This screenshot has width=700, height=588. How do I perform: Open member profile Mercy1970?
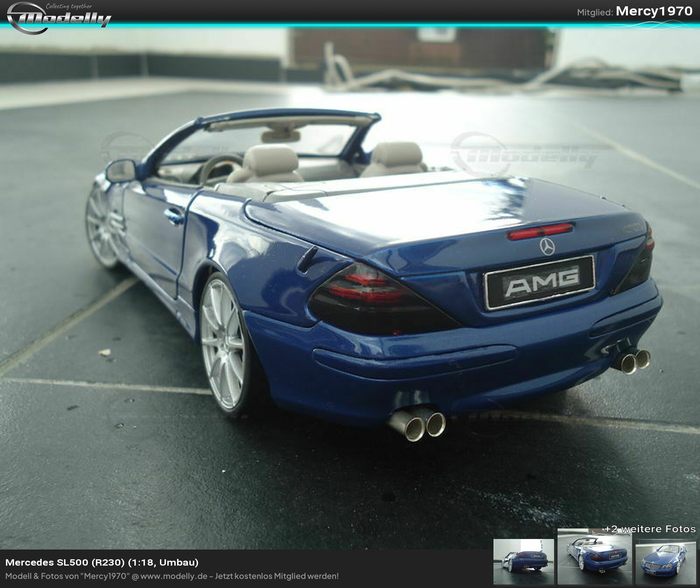[x=654, y=11]
